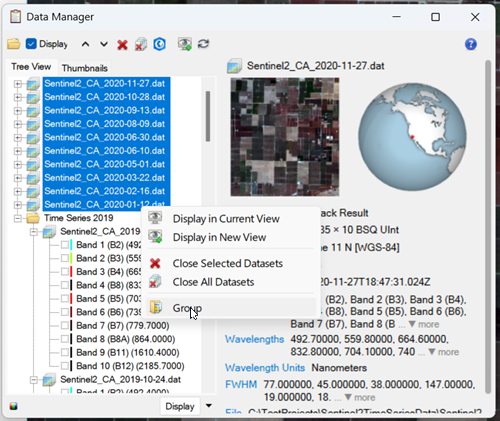The width and height of the screenshot is (500, 421).
Task: Click the close all files toolbar icon
Action: (x=141, y=44)
